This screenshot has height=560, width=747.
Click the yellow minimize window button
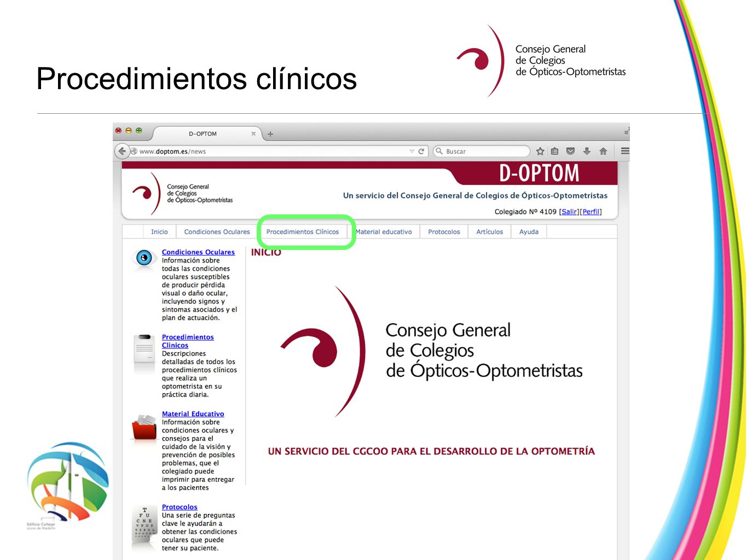129,131
